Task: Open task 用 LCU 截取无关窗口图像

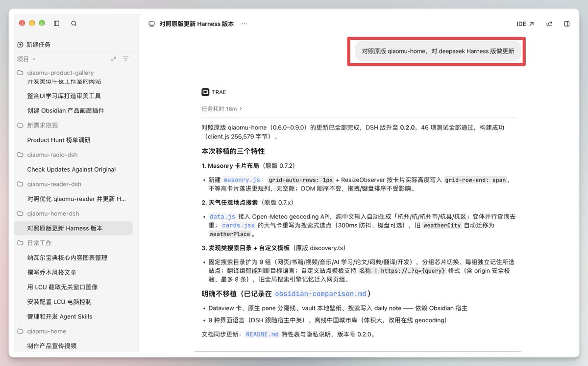Action: [x=63, y=287]
